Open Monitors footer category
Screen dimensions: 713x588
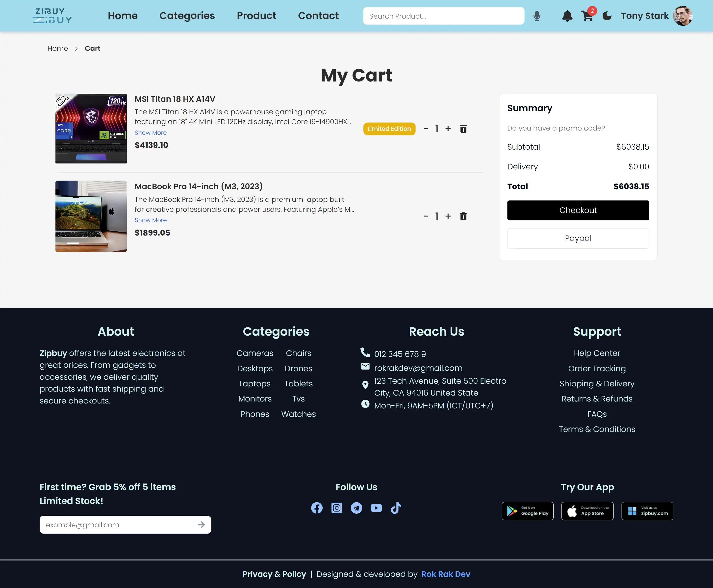point(255,399)
